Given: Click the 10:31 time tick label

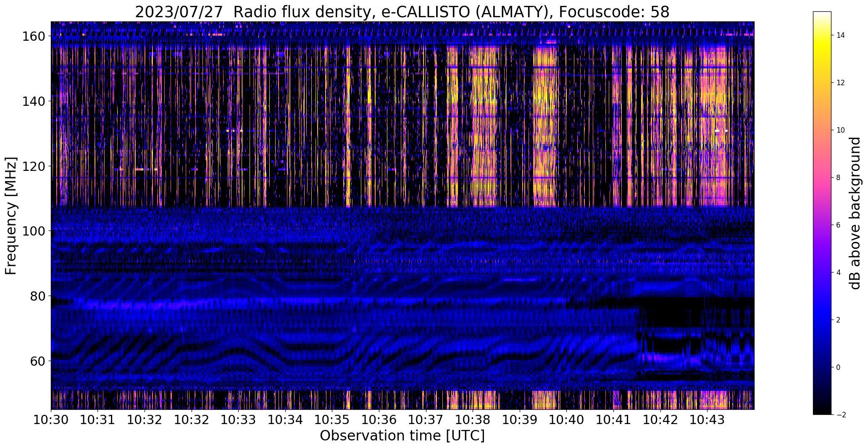Looking at the screenshot, I should (98, 420).
